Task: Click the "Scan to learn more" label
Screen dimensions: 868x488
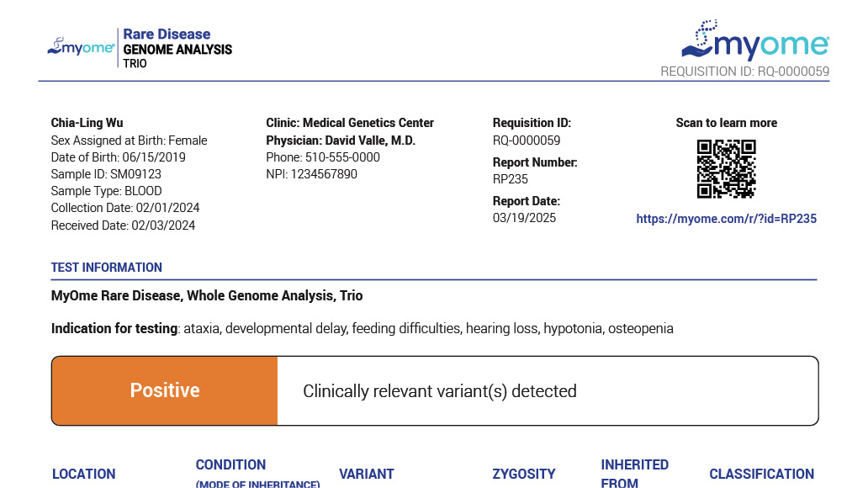Action: [x=726, y=123]
